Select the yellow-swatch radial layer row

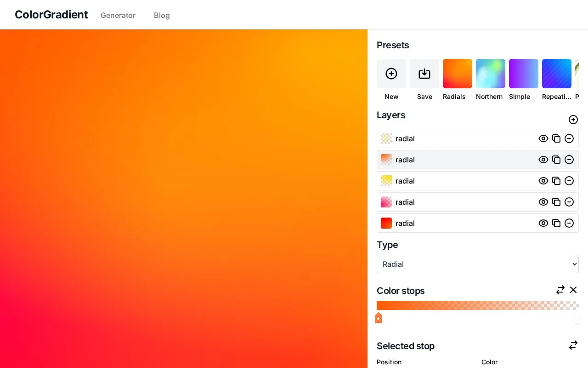point(478,181)
